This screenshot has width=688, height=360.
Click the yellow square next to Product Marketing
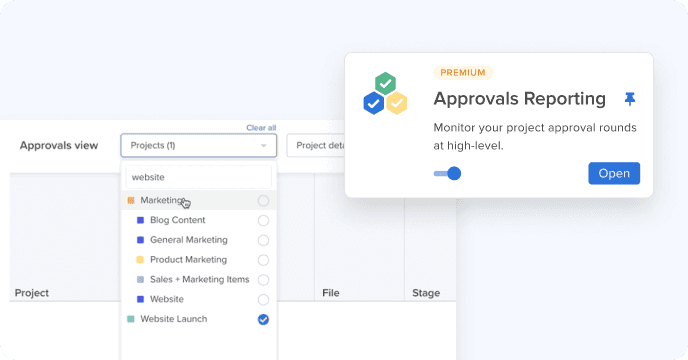[140, 260]
